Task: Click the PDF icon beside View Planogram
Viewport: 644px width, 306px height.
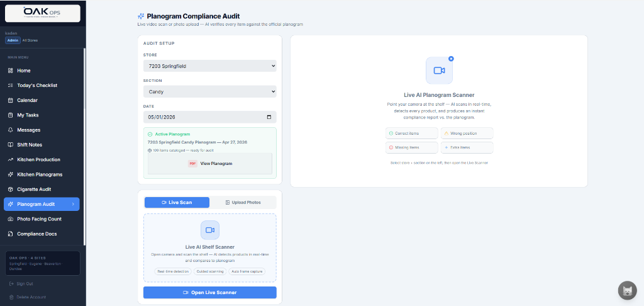Action: (192, 164)
